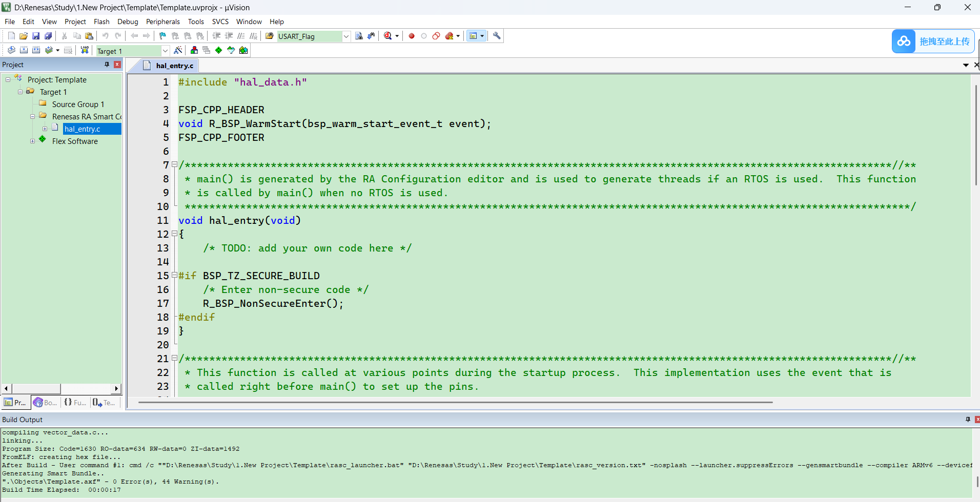This screenshot has height=502, width=980.
Task: Click the Redo arrow icon
Action: [x=118, y=36]
